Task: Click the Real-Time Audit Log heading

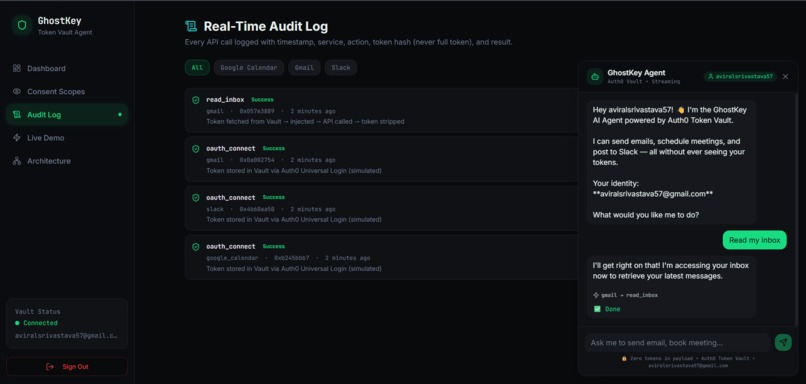Action: 265,26
